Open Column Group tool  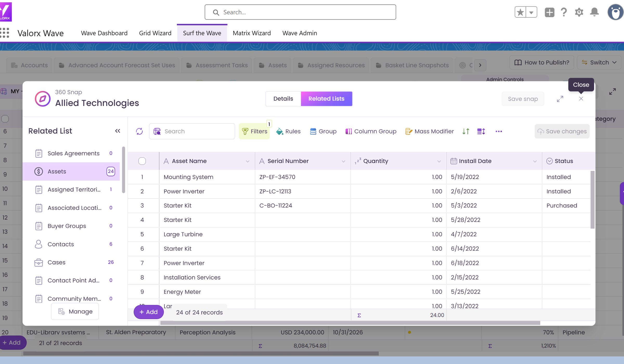[x=371, y=131]
